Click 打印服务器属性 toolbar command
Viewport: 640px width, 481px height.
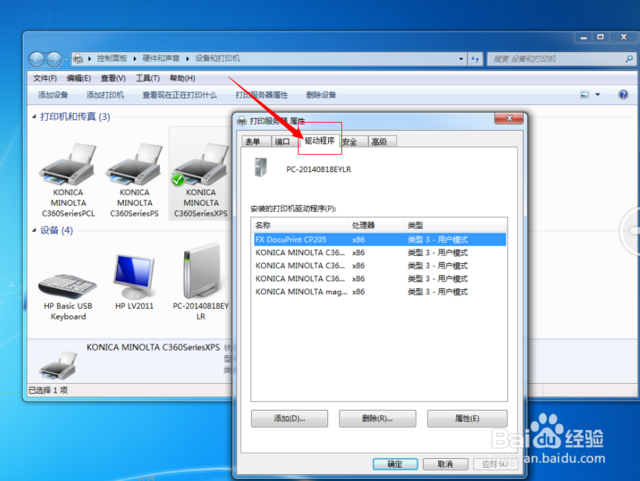[262, 95]
